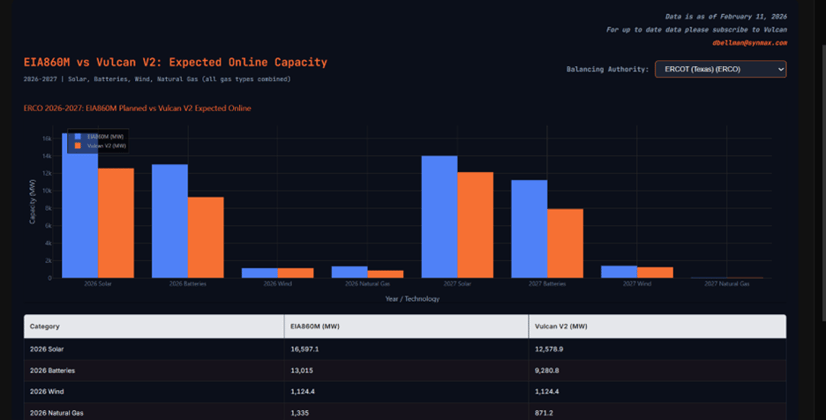
Task: Select the blue 2027 Batteries bar
Action: coord(529,228)
